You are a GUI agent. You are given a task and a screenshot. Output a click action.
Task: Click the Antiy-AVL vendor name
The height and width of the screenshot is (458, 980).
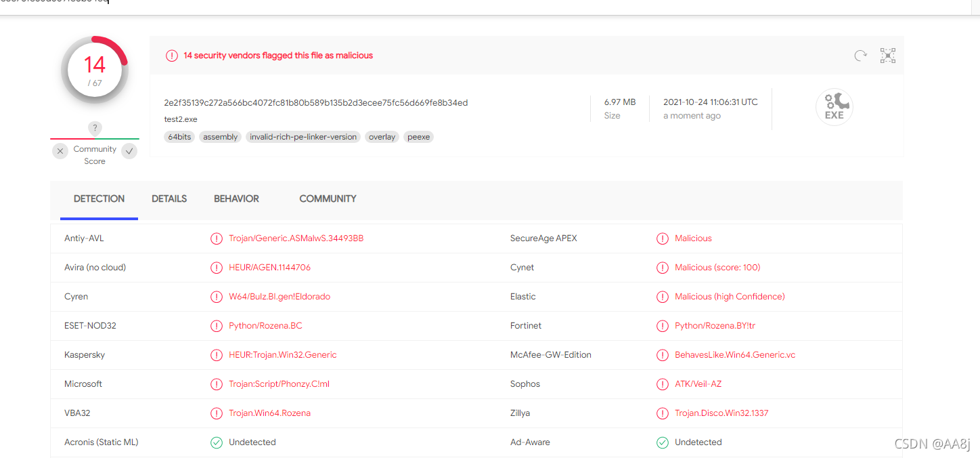coord(84,238)
